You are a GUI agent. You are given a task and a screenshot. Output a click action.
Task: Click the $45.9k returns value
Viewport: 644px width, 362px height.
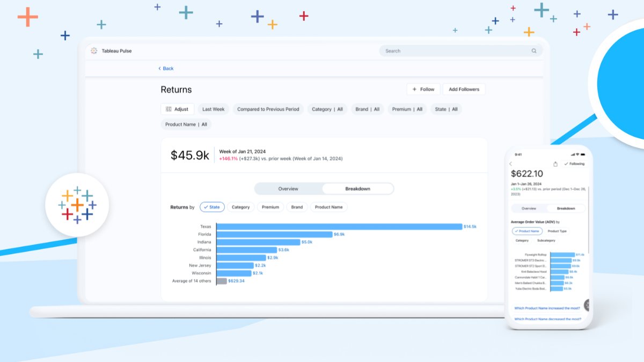coord(190,155)
